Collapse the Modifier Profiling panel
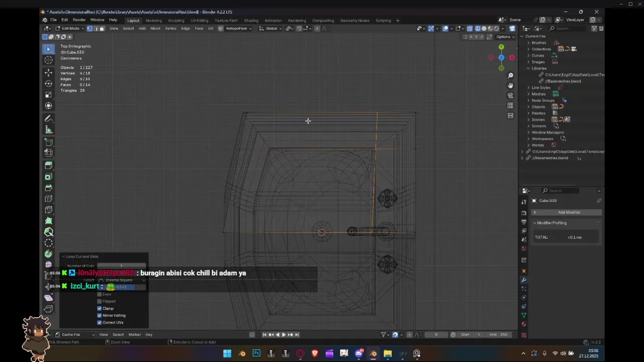This screenshot has width=644, height=362. pos(535,223)
